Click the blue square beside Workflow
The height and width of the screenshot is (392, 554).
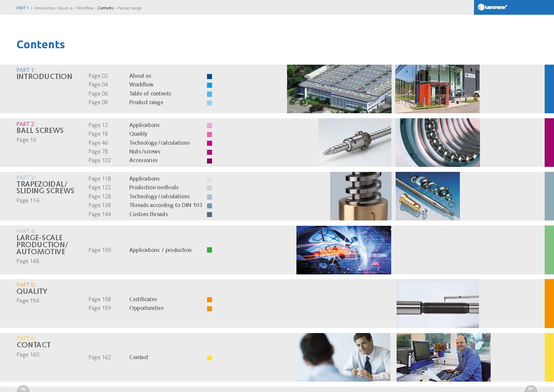[209, 85]
